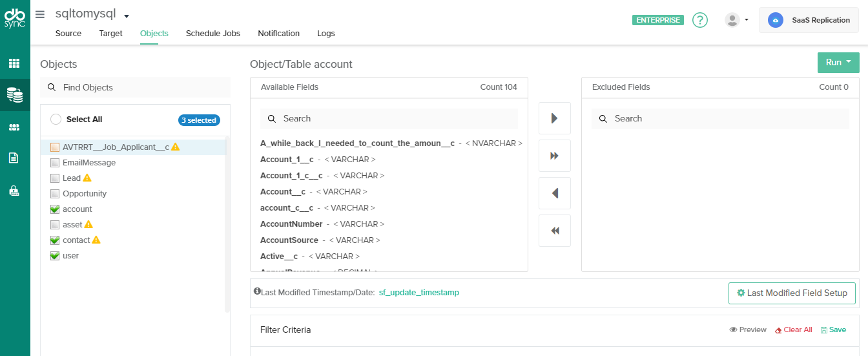Move all fields to excluded with double arrow

pos(554,156)
